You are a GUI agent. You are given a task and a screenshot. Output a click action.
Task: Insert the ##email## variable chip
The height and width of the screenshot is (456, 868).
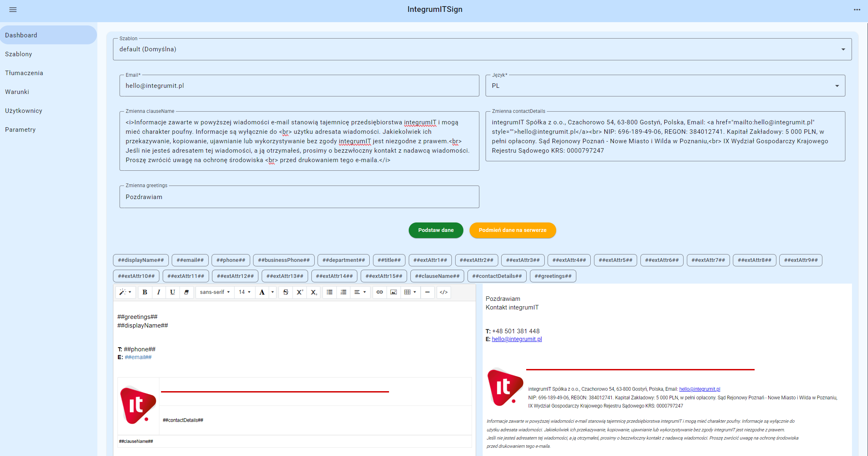click(x=190, y=260)
